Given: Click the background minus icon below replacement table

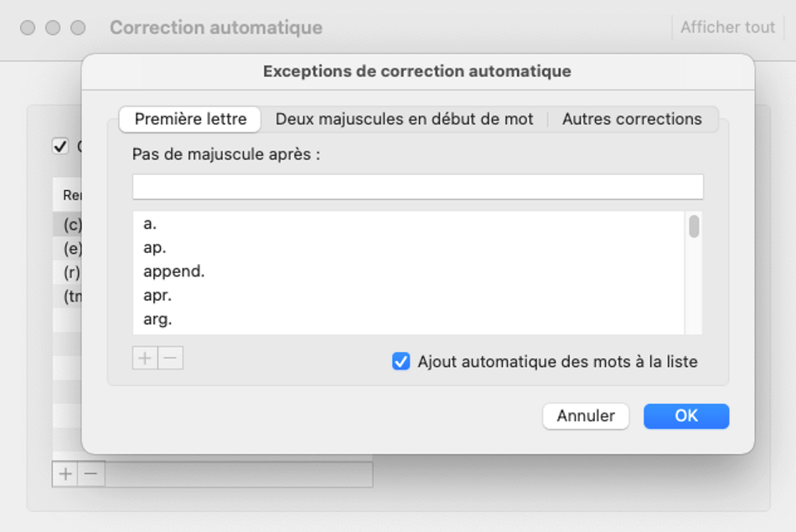Looking at the screenshot, I should [91, 474].
